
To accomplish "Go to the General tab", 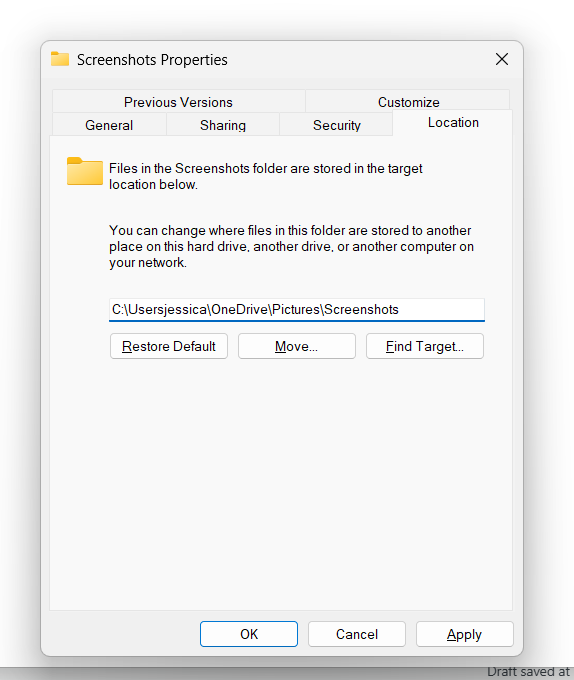I will (x=109, y=125).
